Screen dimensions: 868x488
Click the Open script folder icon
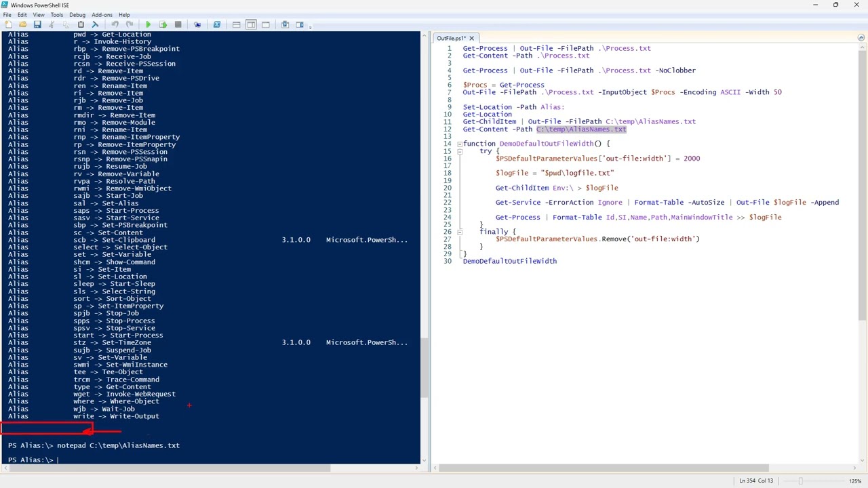tap(22, 24)
